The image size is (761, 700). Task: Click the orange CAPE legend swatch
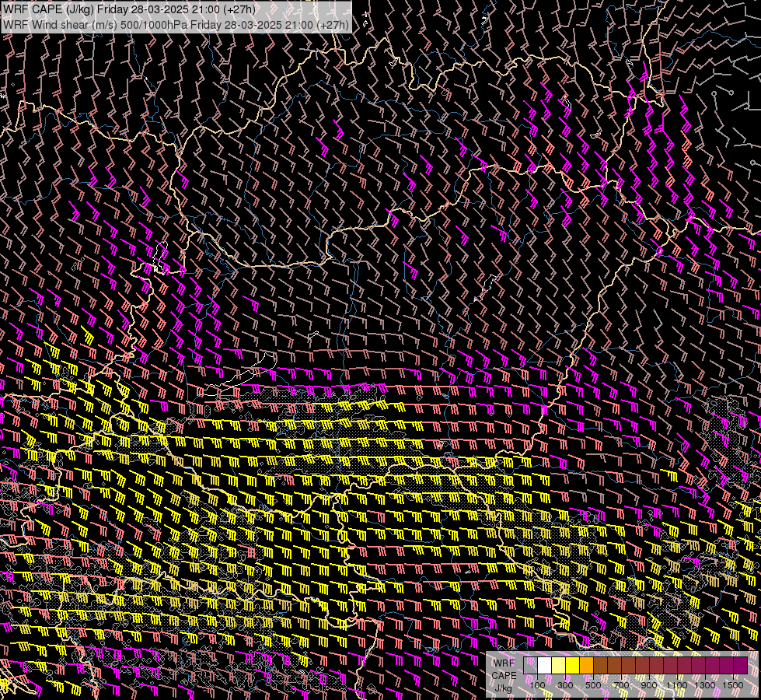click(586, 665)
